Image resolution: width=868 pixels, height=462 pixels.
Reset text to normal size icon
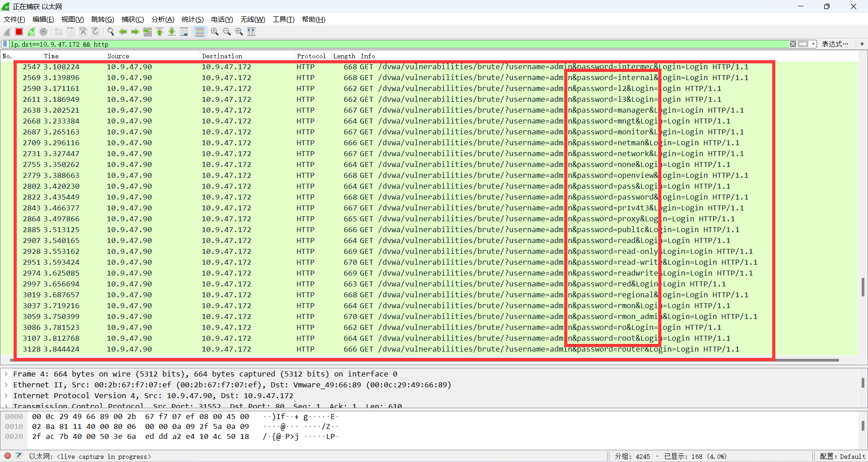pos(239,32)
